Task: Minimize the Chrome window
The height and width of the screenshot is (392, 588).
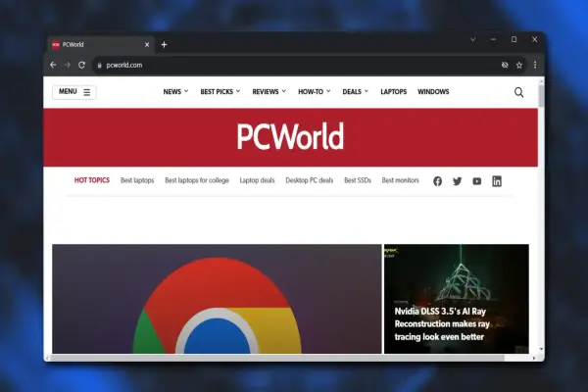Action: pos(494,39)
